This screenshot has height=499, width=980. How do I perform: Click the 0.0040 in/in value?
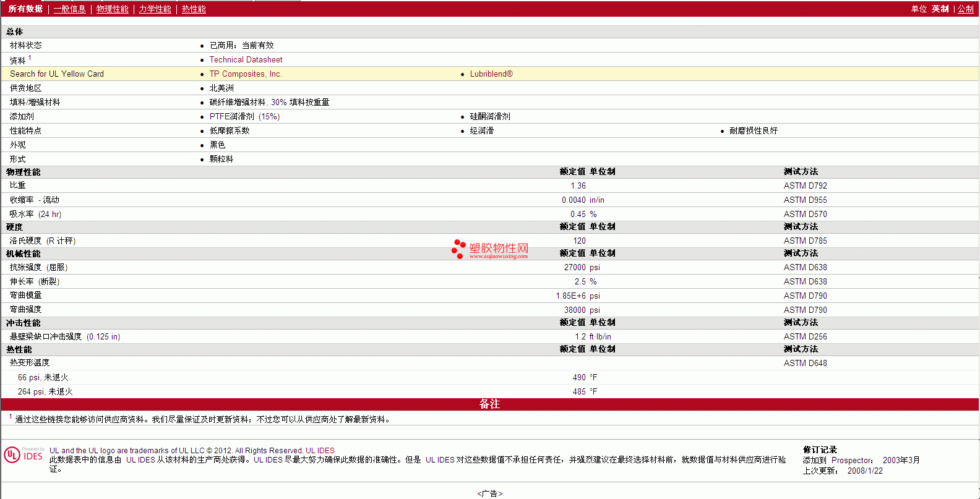tap(583, 200)
